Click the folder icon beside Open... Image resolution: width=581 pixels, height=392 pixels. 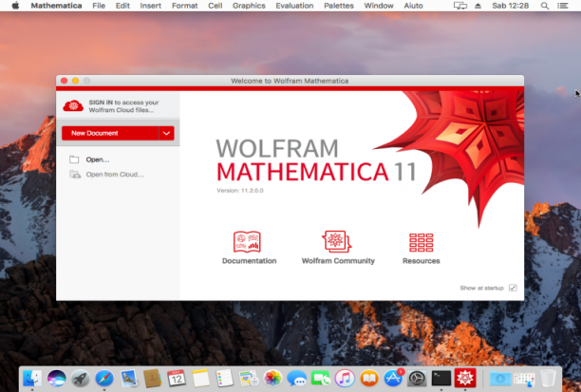74,159
